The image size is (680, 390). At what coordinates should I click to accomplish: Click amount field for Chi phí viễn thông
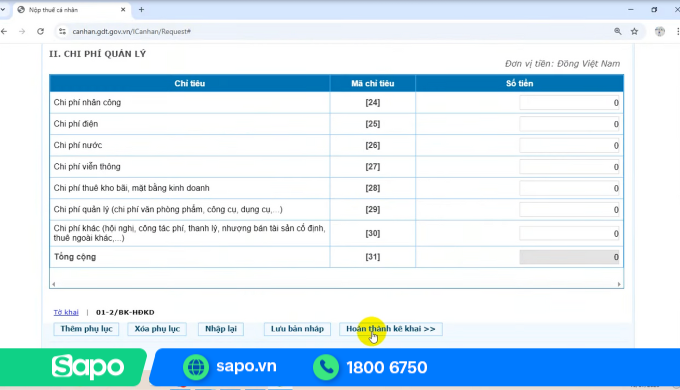[x=569, y=167]
